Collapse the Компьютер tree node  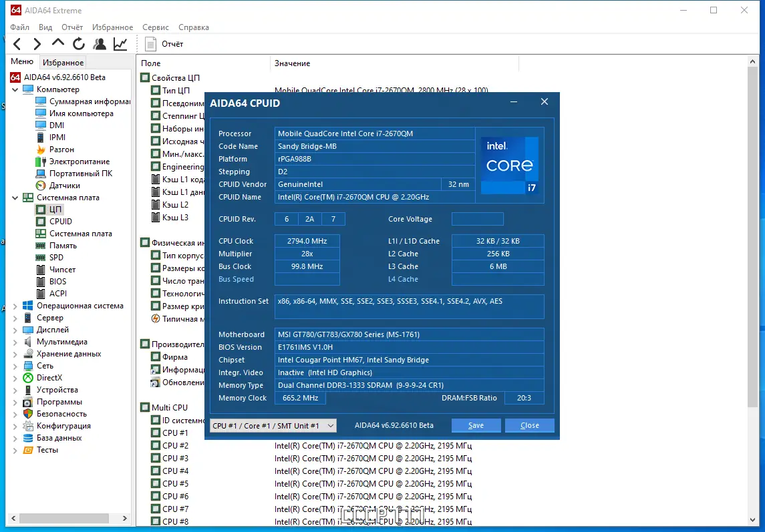15,89
